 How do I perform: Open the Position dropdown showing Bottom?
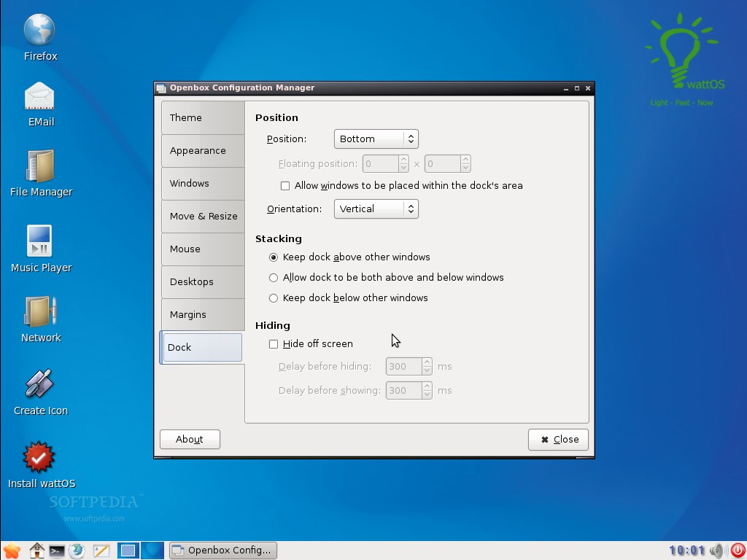pyautogui.click(x=376, y=139)
